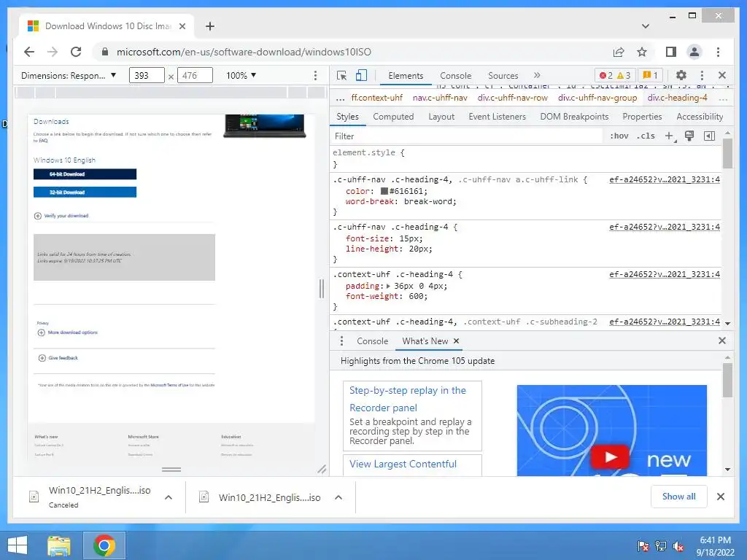Open options for the canceled ISO download
747x560 pixels.
[x=169, y=497]
